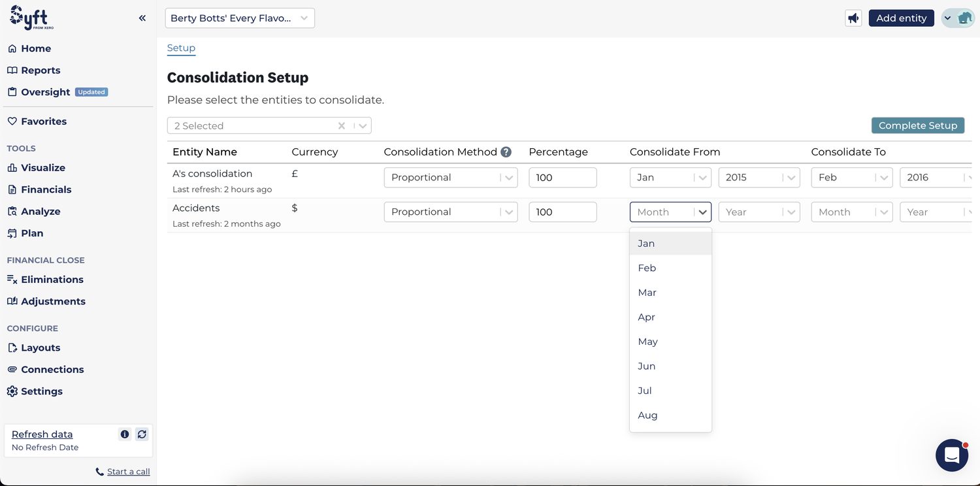This screenshot has width=980, height=486.
Task: Click the Visualize chart icon
Action: pyautogui.click(x=12, y=168)
